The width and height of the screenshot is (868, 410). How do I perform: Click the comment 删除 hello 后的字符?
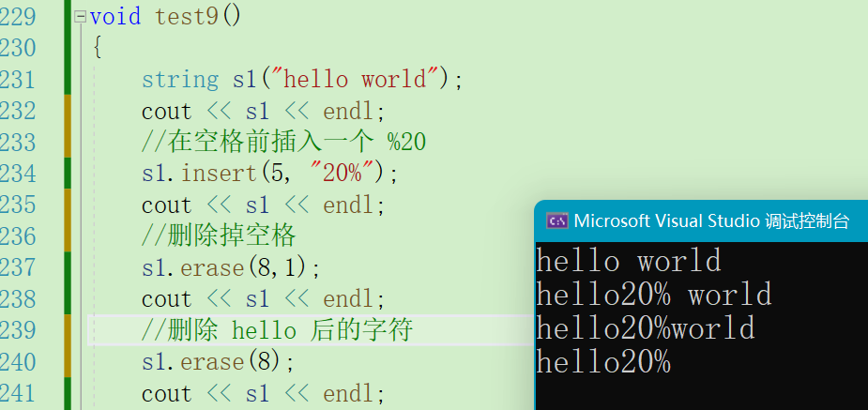coord(278,330)
